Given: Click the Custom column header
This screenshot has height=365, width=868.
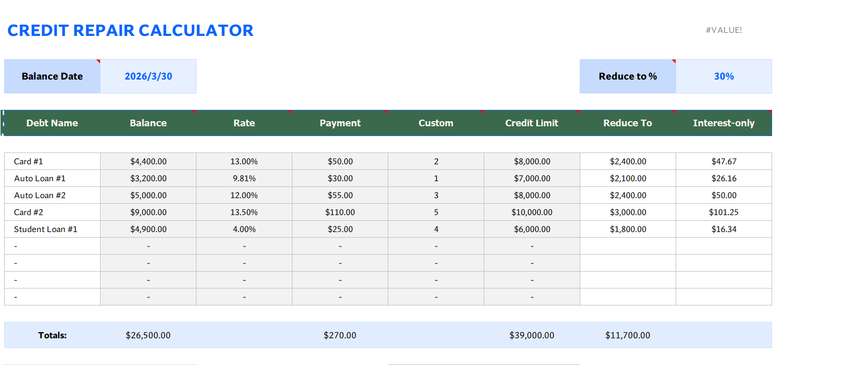Looking at the screenshot, I should click(x=436, y=123).
